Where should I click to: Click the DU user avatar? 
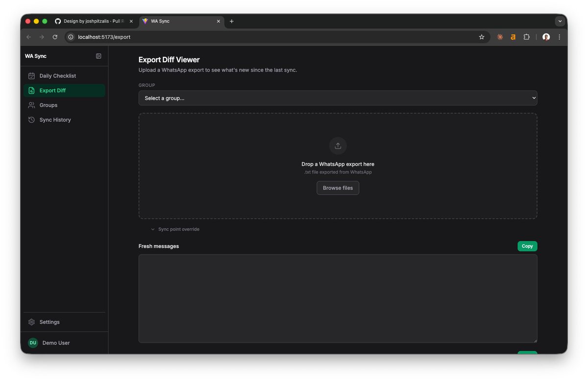tap(33, 343)
